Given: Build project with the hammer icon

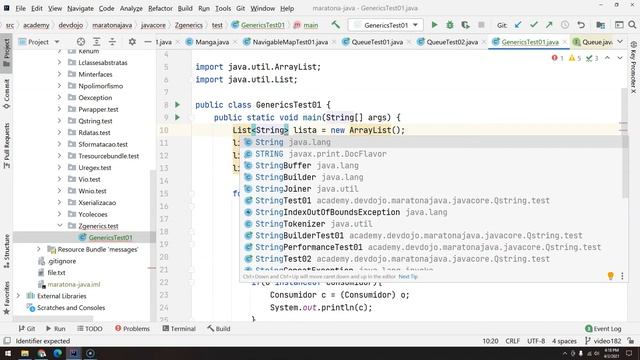Looking at the screenshot, I should tap(336, 25).
